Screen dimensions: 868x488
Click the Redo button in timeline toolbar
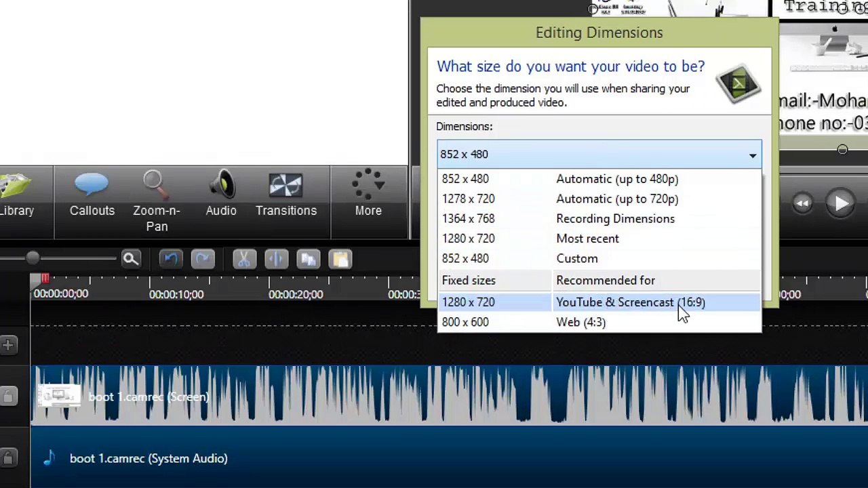pos(203,259)
